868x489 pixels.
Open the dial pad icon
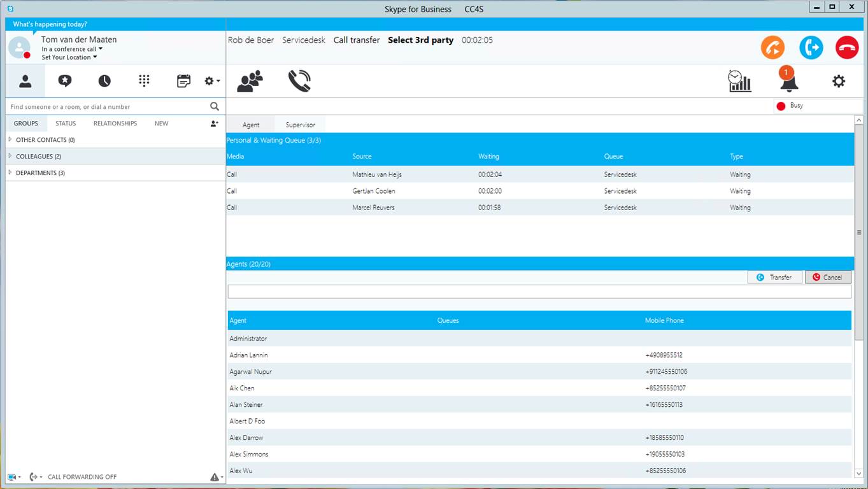pos(144,81)
